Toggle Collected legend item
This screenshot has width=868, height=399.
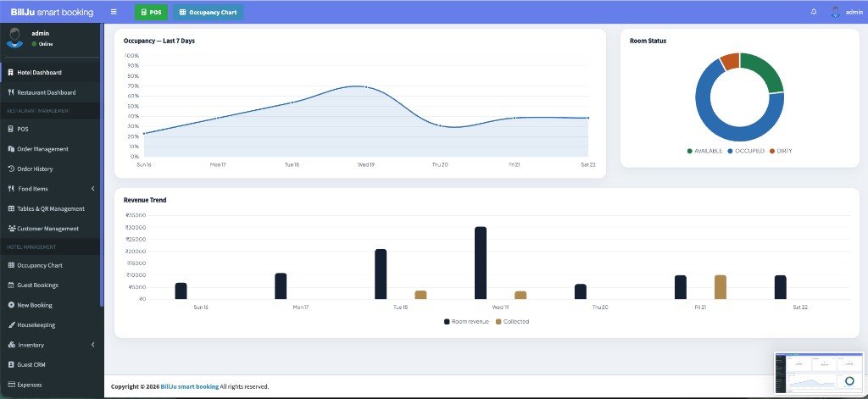(512, 322)
